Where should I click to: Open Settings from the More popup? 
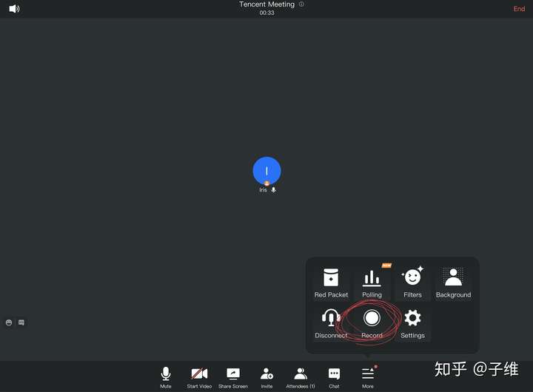412,323
